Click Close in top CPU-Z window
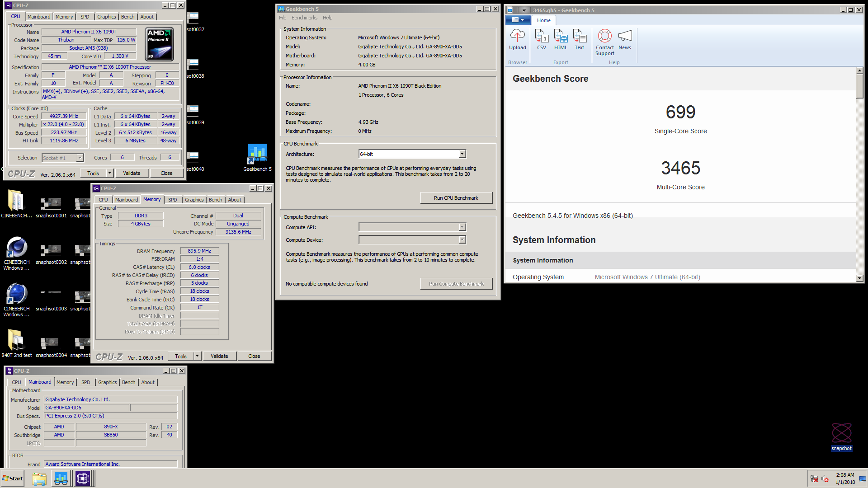 (x=166, y=173)
